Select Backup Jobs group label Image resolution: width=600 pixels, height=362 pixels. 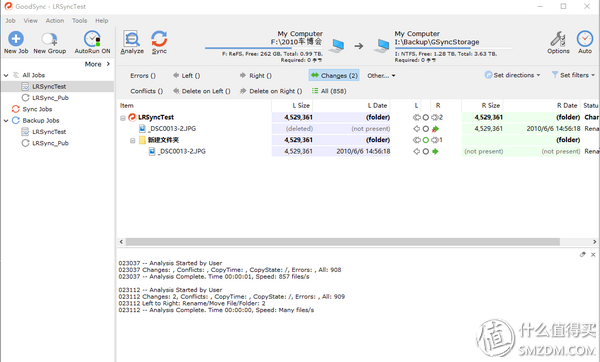(41, 121)
